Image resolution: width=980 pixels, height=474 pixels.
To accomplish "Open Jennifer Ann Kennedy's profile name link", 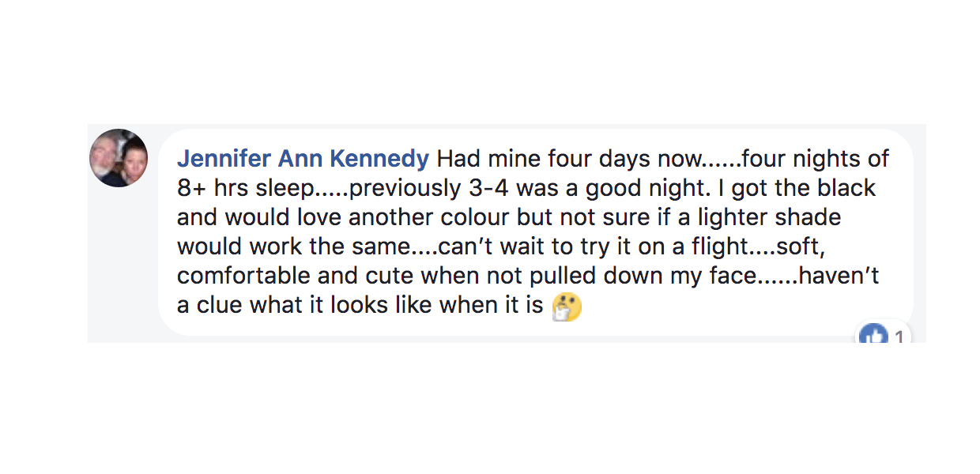I will click(x=303, y=159).
